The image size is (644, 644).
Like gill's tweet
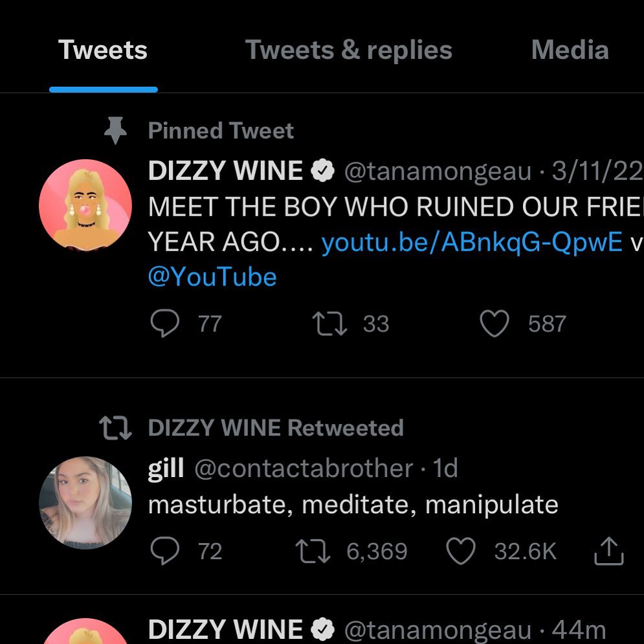pyautogui.click(x=461, y=551)
